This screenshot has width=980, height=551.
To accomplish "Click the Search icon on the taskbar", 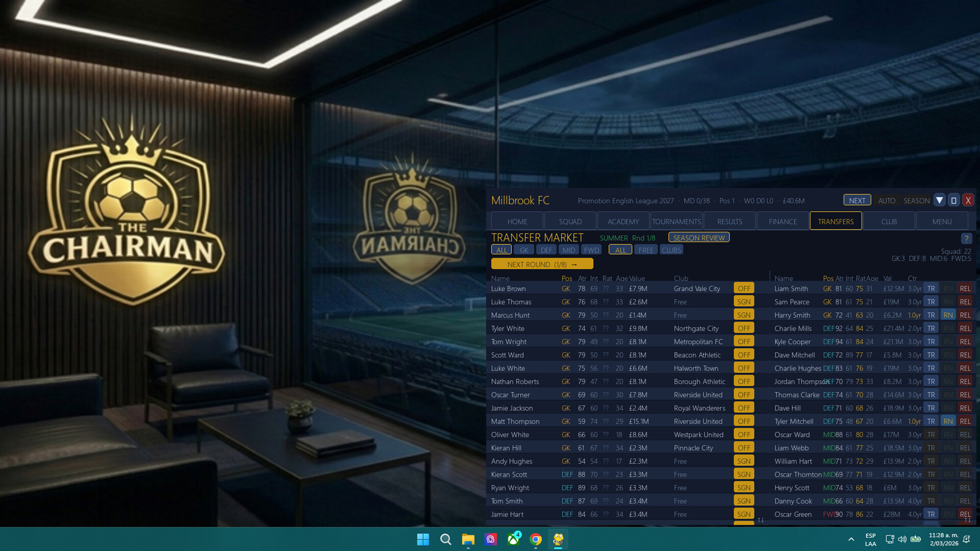I will pos(445,539).
